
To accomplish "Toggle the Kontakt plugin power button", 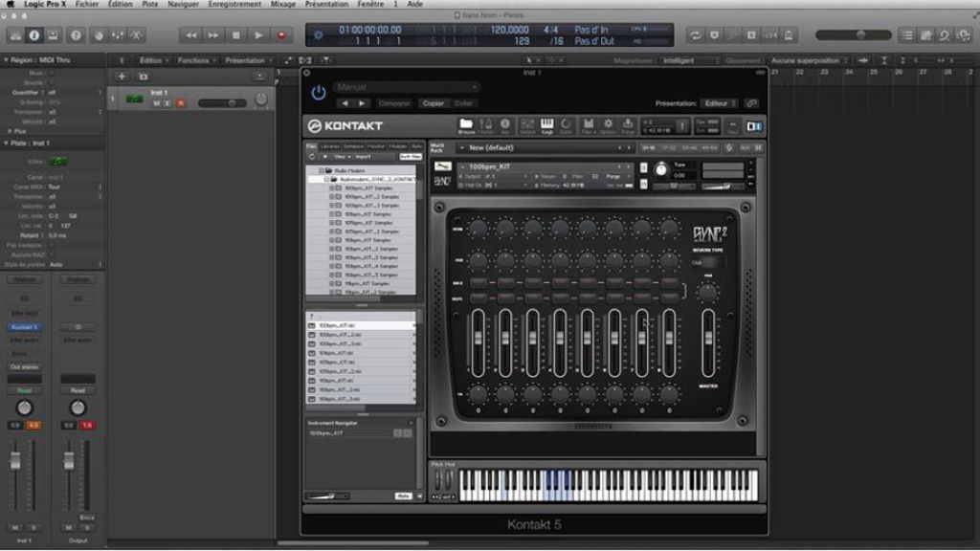I will pyautogui.click(x=318, y=93).
